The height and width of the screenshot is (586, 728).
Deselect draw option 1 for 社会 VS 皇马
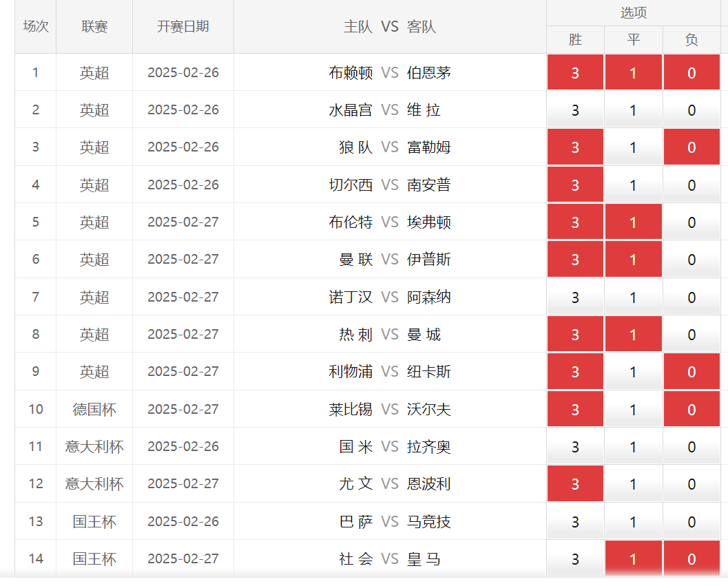tap(633, 558)
